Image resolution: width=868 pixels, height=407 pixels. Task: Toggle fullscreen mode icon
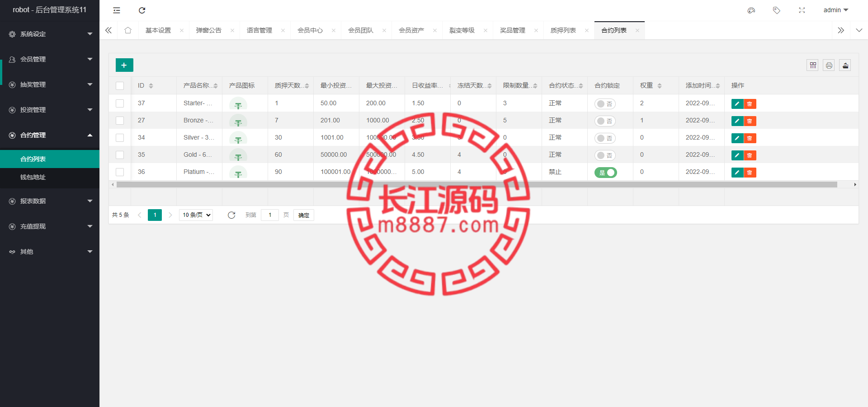(802, 10)
